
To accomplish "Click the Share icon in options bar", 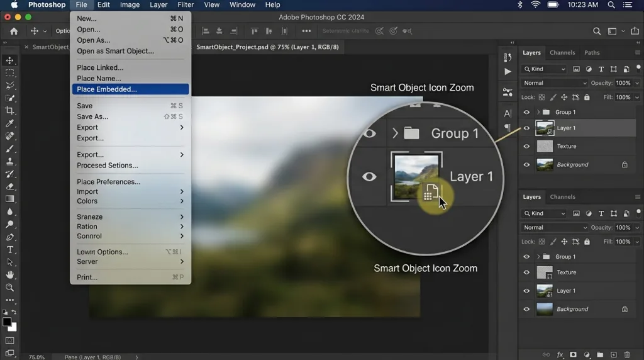I will pyautogui.click(x=635, y=31).
